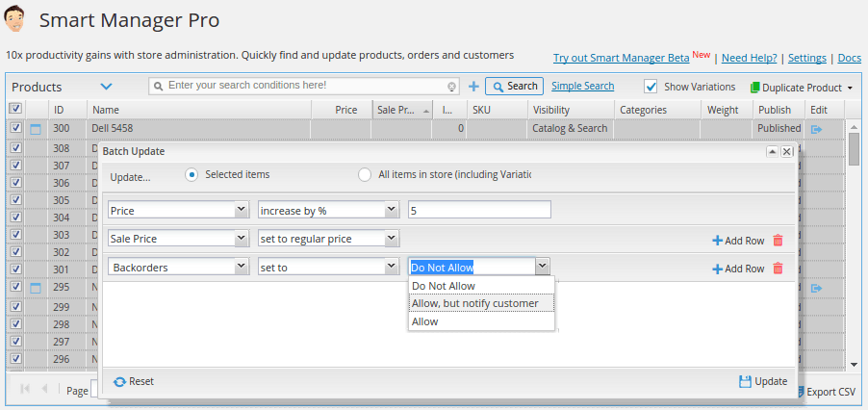Open the Price field dropdown
The width and height of the screenshot is (868, 410).
(x=241, y=210)
